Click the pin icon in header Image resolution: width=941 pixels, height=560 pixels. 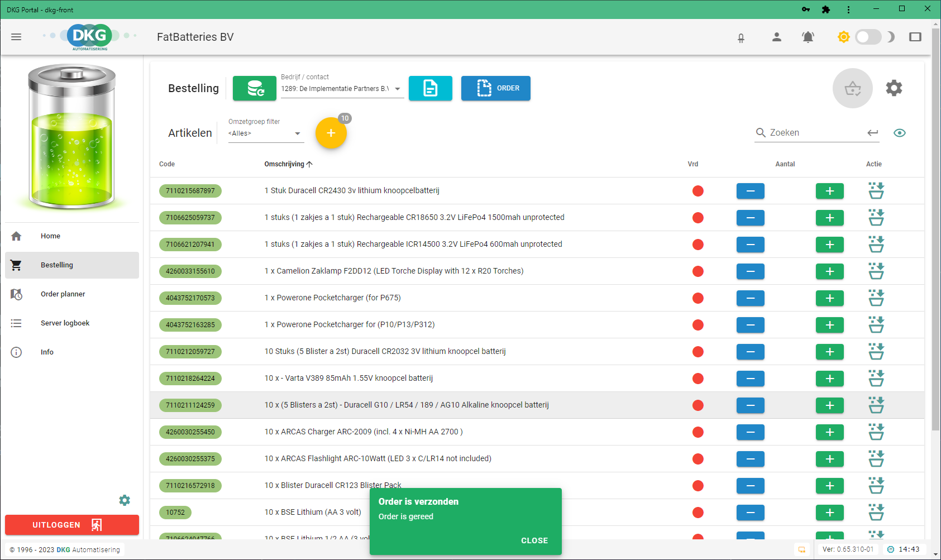click(741, 38)
